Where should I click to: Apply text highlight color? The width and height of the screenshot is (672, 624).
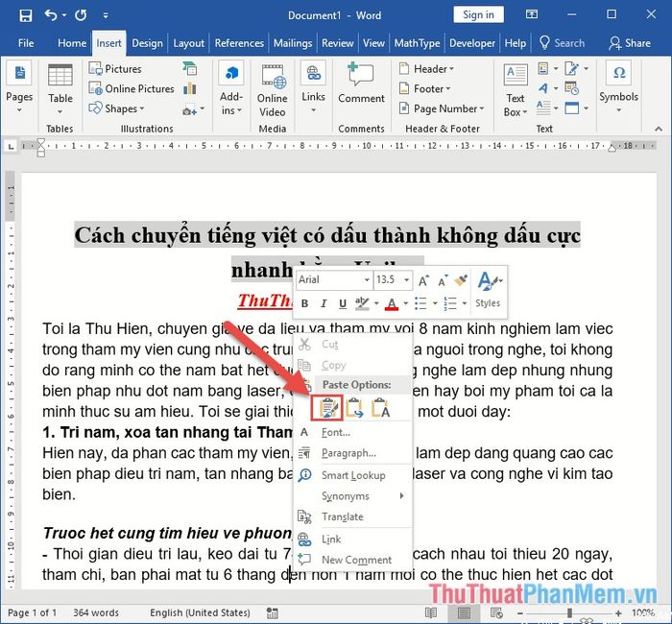[x=362, y=304]
